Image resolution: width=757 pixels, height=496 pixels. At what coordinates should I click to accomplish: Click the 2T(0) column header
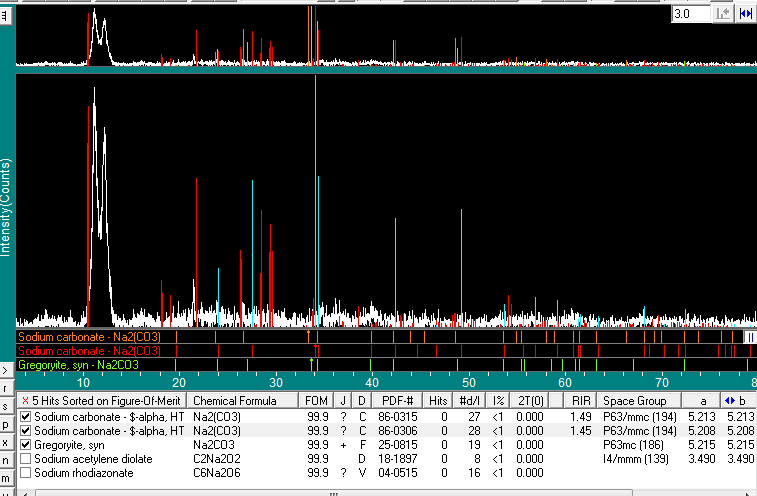530,401
